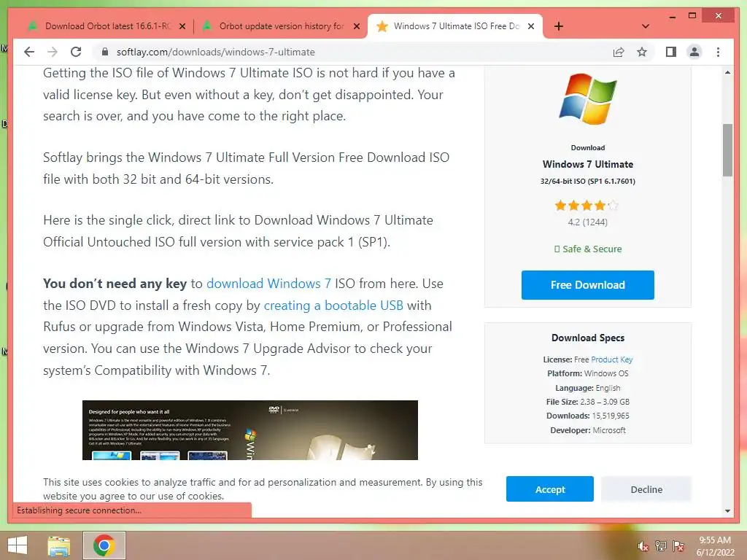The height and width of the screenshot is (560, 747).
Task: Click the 'Safe & Secure' label
Action: coord(588,249)
